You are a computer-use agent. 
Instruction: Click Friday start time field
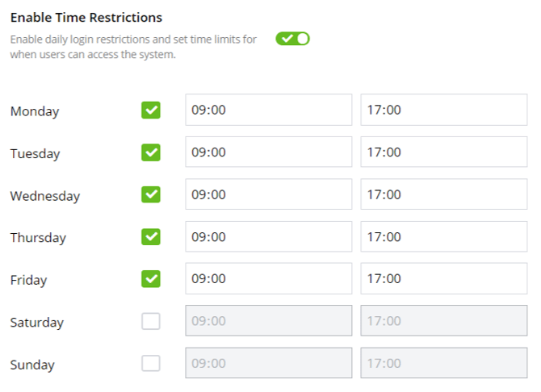click(x=268, y=279)
